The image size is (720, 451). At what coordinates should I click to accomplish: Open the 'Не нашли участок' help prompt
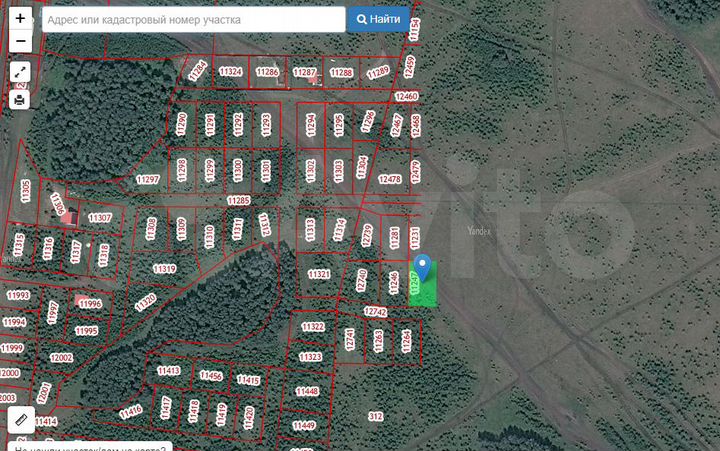tap(90, 447)
